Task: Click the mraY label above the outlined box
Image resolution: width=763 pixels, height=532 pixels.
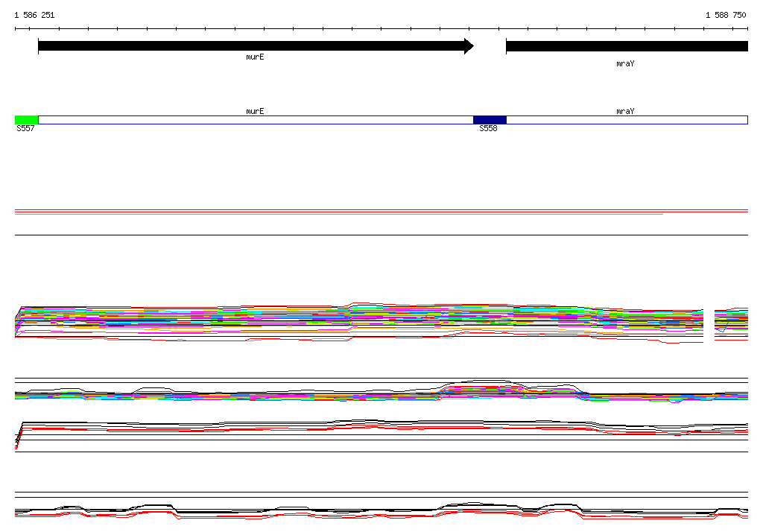Action: click(x=625, y=111)
